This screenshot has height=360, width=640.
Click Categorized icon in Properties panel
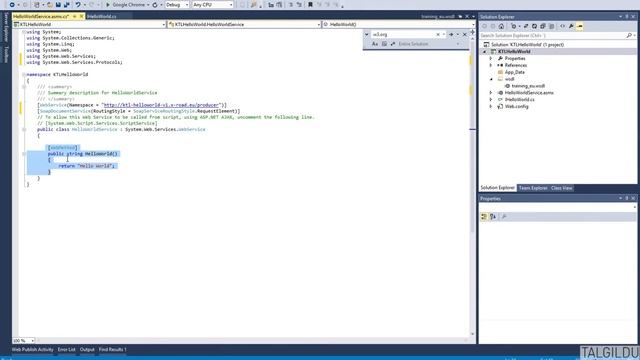tap(484, 217)
